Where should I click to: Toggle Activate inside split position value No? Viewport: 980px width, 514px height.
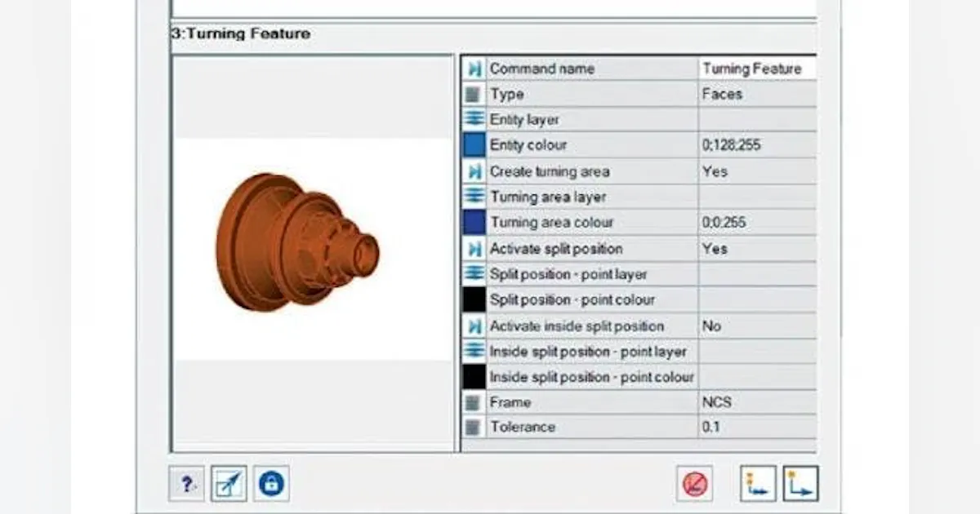(x=757, y=326)
